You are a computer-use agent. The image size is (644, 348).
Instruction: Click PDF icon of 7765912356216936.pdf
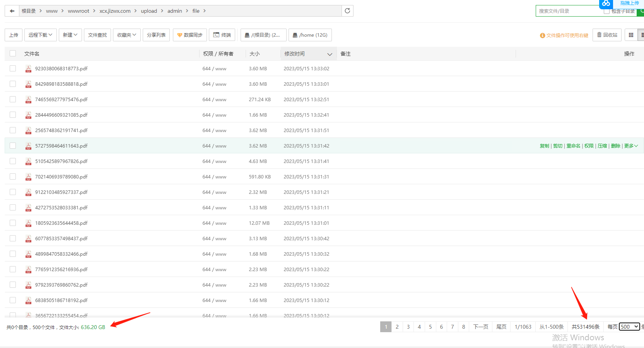click(28, 270)
